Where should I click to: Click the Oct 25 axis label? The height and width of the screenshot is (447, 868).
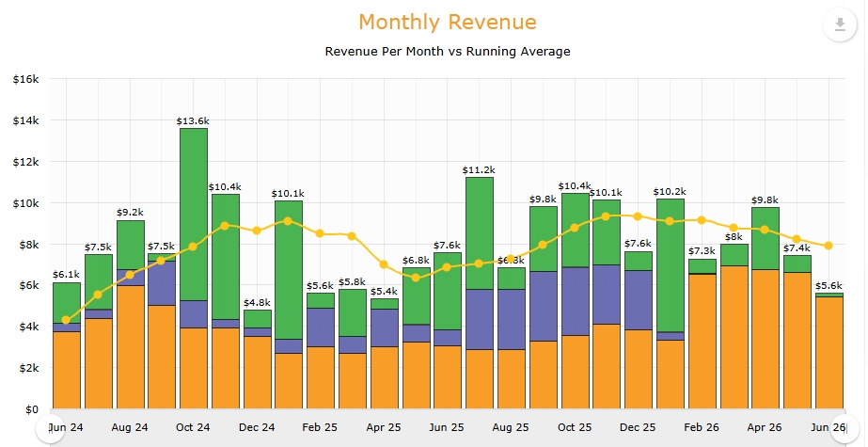575,427
